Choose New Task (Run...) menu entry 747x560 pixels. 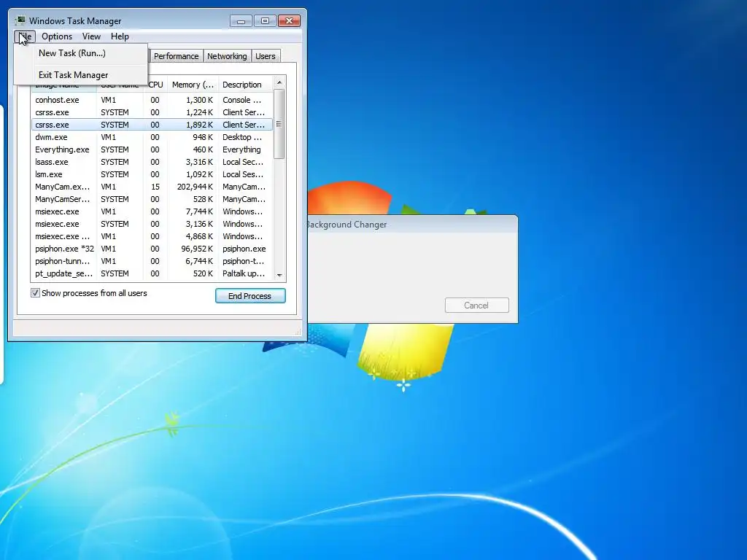click(80, 53)
